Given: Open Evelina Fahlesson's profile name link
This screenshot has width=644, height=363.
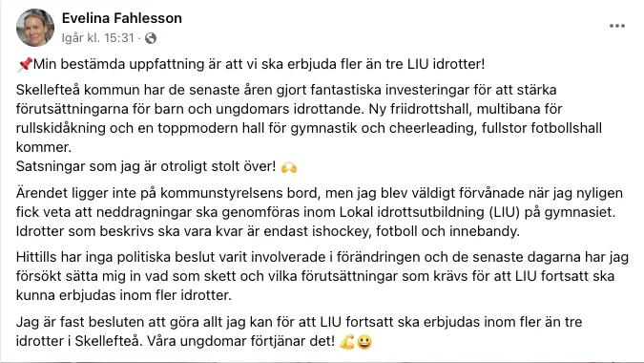Looking at the screenshot, I should point(121,18).
